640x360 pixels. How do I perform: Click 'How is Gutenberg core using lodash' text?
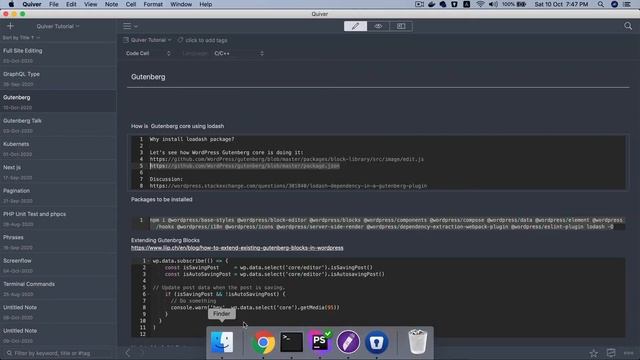178,126
